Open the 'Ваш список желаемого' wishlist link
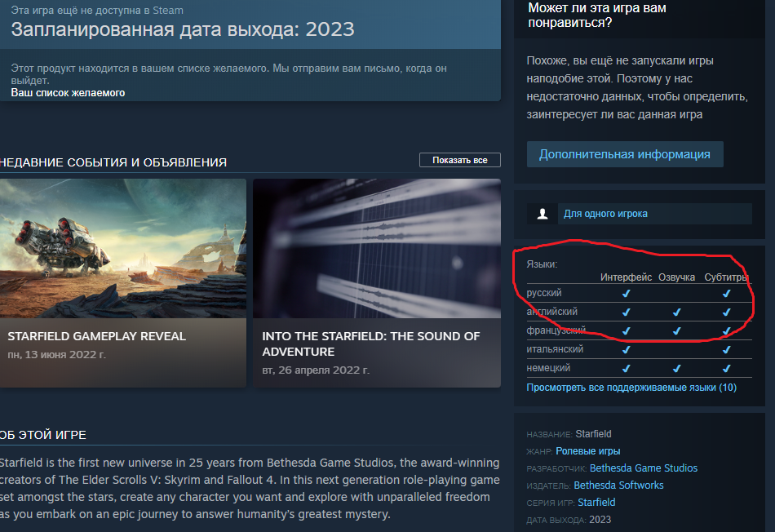775x532 pixels. point(68,93)
